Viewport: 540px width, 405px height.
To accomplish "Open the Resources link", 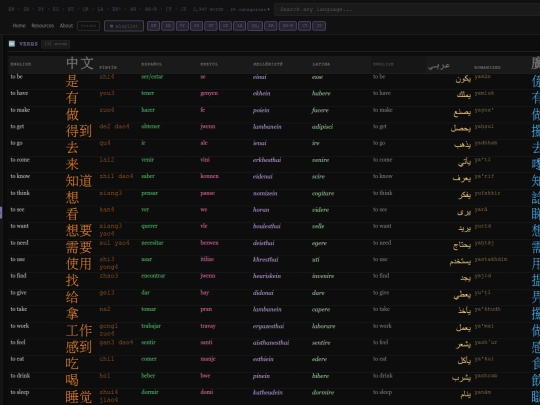I will pos(43,26).
